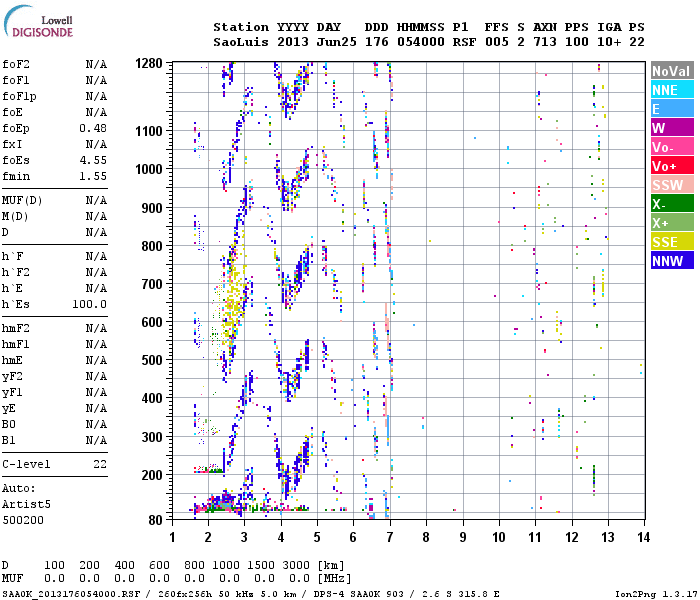Select the purple W legend swatch

coord(672,128)
